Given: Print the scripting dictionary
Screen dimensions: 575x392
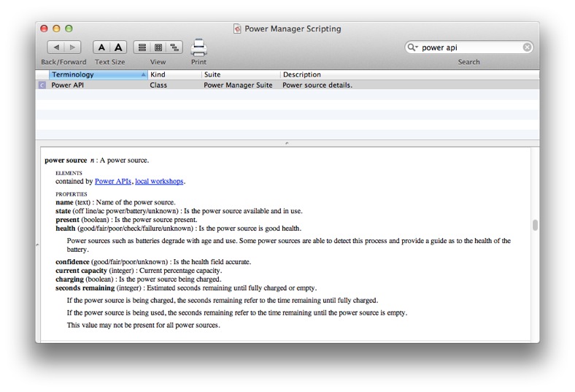Looking at the screenshot, I should (198, 47).
